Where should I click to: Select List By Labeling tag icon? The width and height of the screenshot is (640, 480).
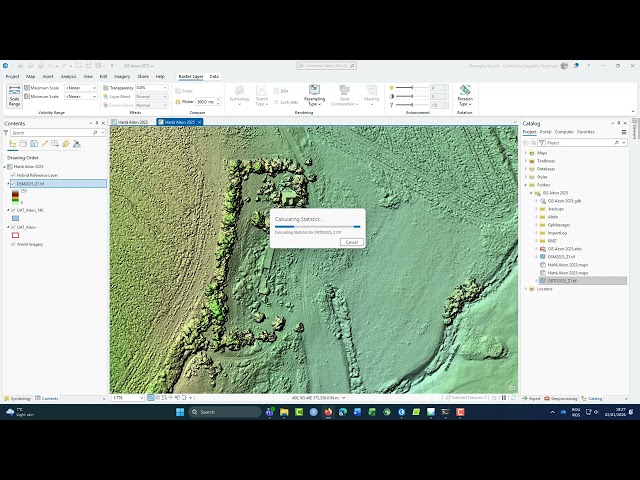[x=66, y=144]
